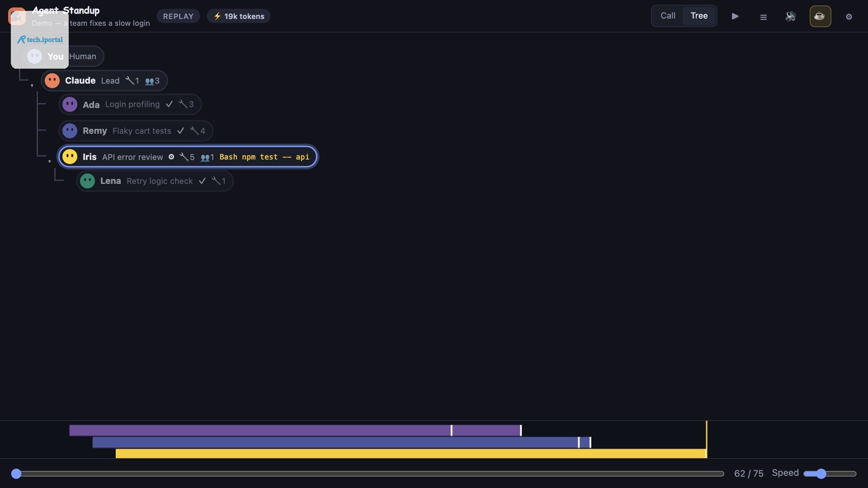The image size is (868, 488).
Task: Select the Claude Lead node
Action: (104, 80)
